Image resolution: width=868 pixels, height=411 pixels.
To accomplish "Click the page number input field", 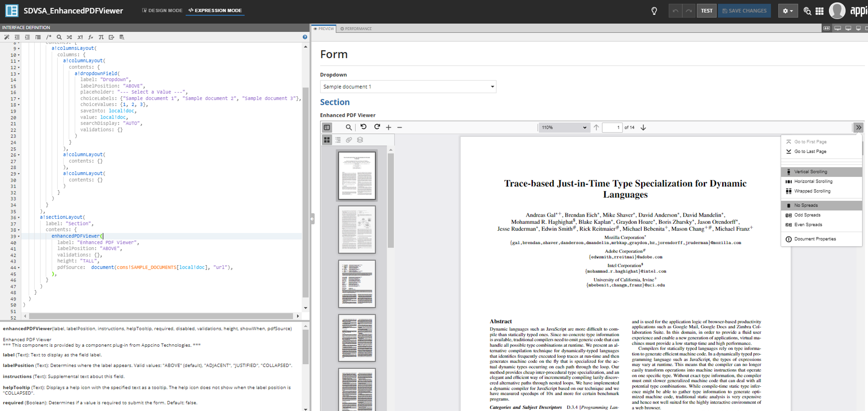I will pos(612,127).
